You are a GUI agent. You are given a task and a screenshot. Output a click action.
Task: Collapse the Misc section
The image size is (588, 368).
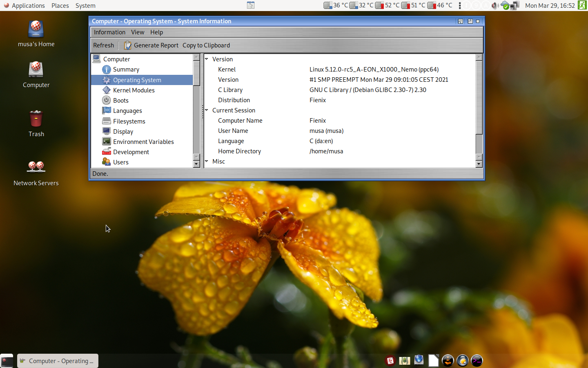tap(207, 162)
